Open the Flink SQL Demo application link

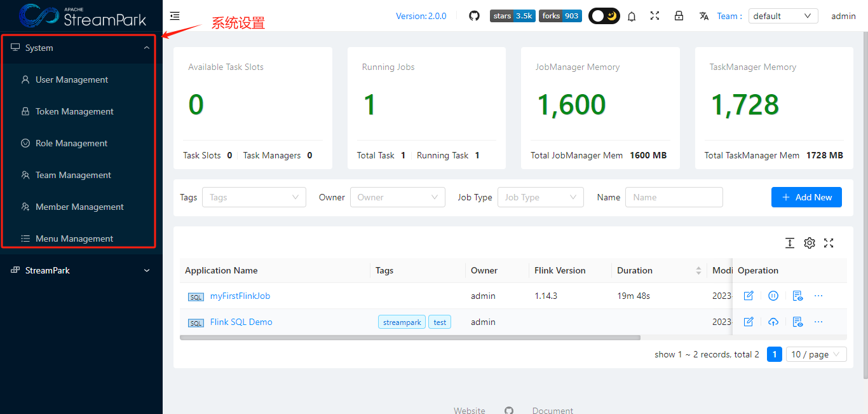[241, 322]
